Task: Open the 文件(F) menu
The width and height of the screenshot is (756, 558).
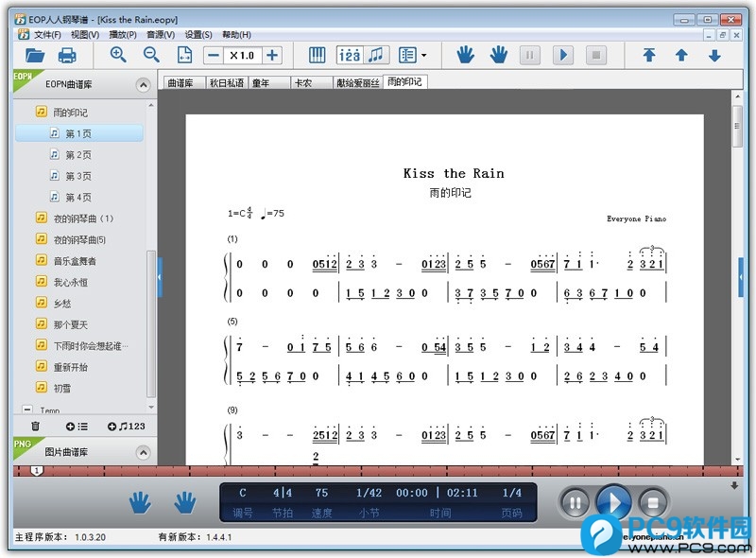Action: 47,35
